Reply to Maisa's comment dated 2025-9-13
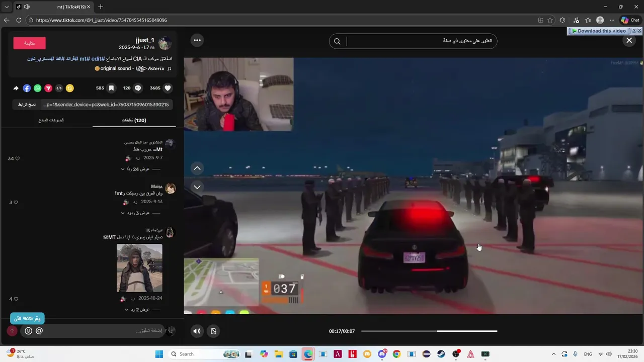The width and height of the screenshot is (644, 362). click(x=135, y=202)
